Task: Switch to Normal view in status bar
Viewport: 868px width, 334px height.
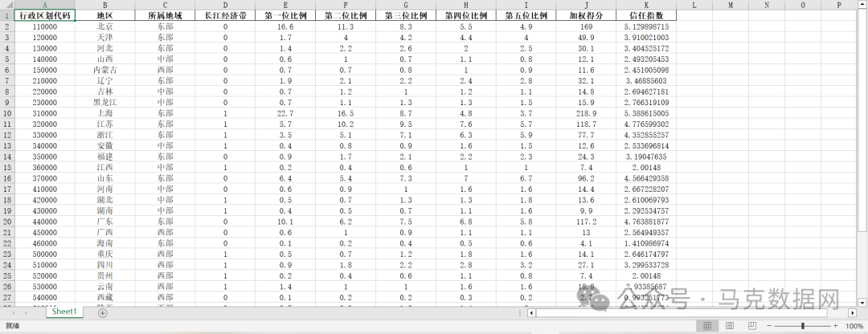Action: [x=706, y=326]
